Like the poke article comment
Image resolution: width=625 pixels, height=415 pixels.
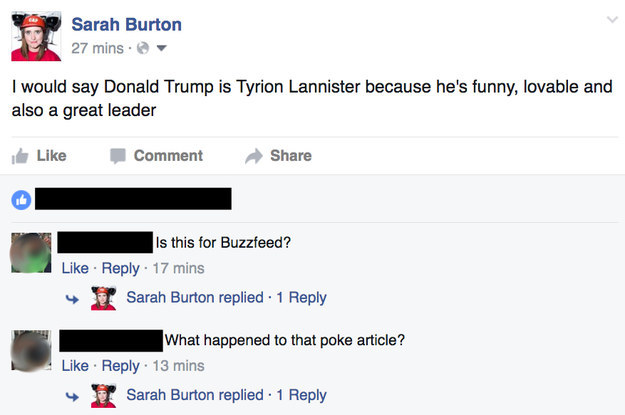(75, 366)
